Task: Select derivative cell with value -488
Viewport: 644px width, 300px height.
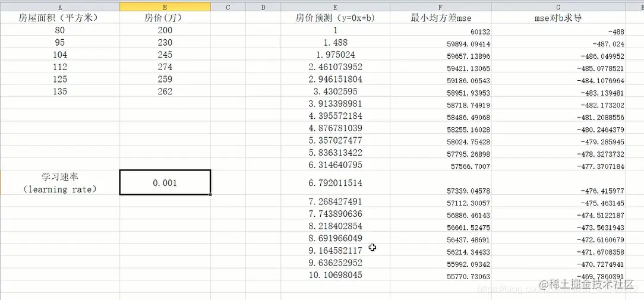Action: coord(558,30)
